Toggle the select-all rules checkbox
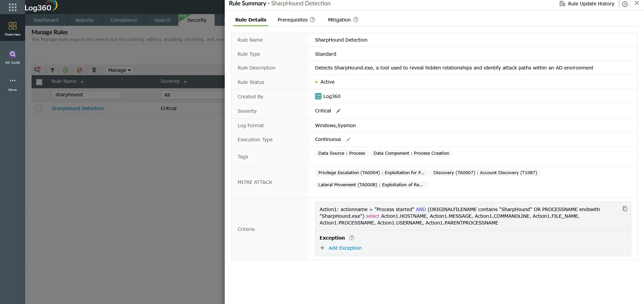Screen dimensions: 644x304 coord(39,82)
